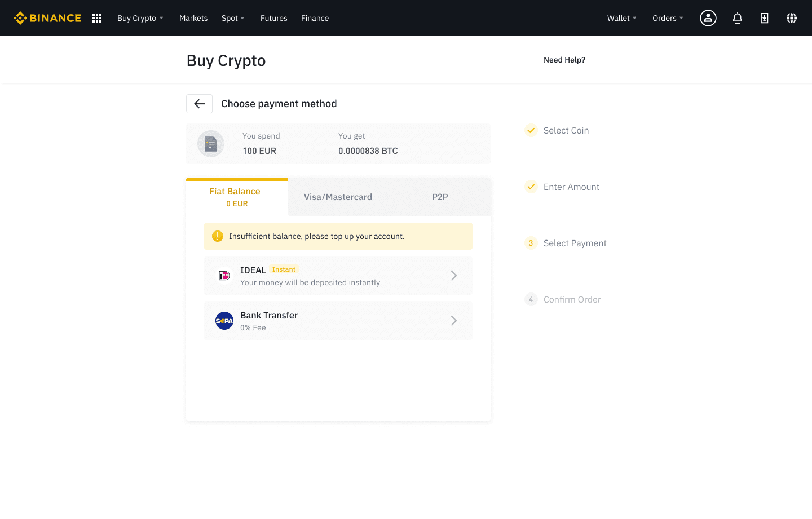Screen dimensions: 812x519
Task: Click the You spend label
Action: [x=261, y=136]
